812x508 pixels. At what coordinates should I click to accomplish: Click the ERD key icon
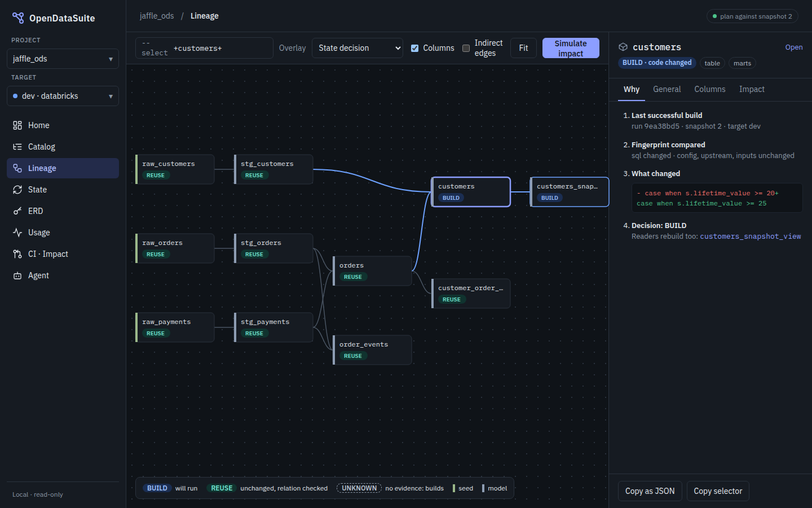(17, 211)
